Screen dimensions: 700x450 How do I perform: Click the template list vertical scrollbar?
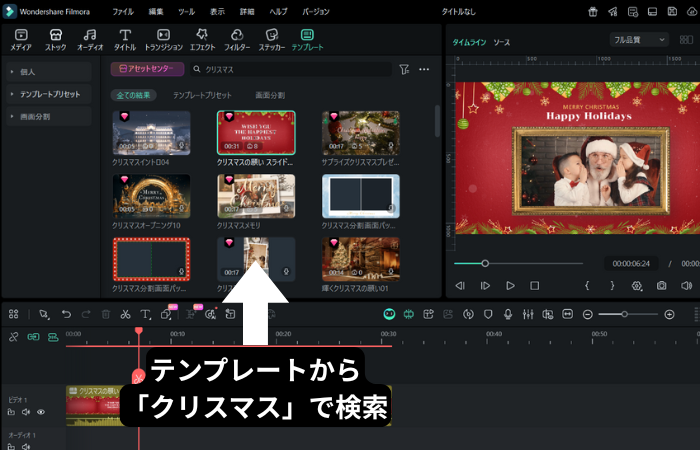coord(437,121)
